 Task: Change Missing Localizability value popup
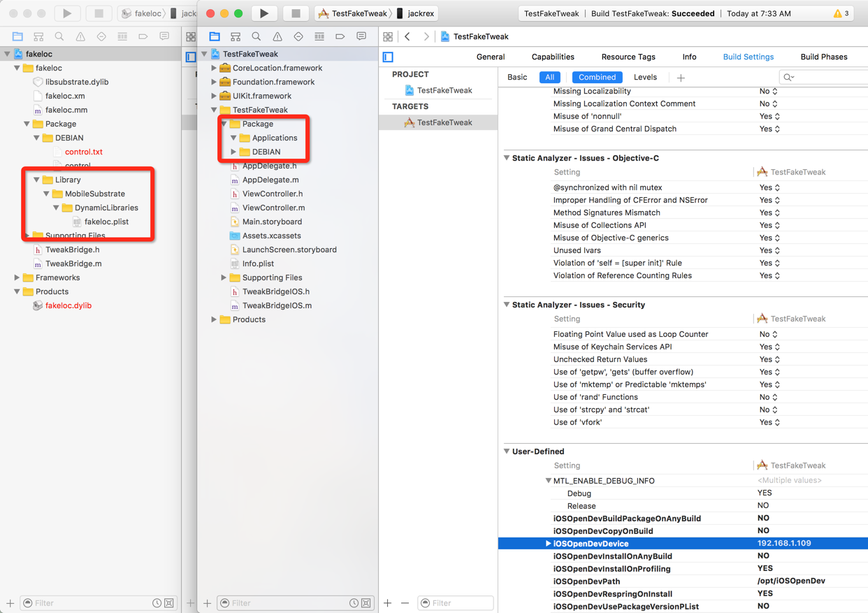coord(769,91)
